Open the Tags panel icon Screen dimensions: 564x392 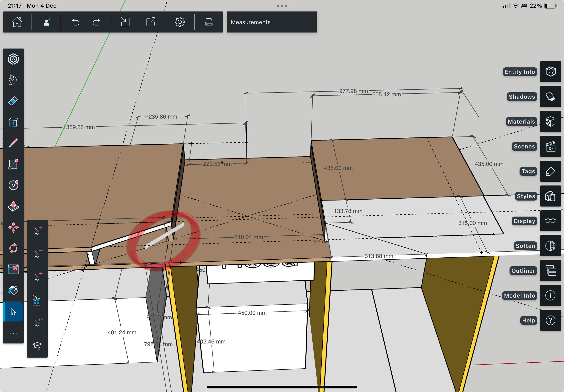[x=550, y=171]
